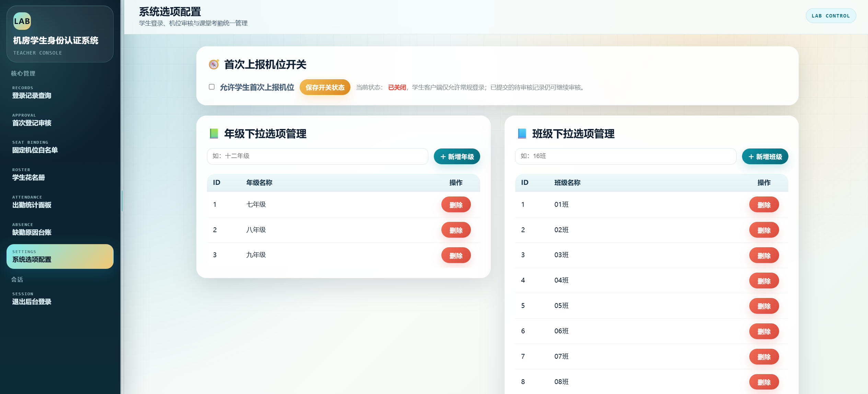The image size is (868, 394).
Task: Click the LAB CONTROL badge
Action: click(x=831, y=16)
